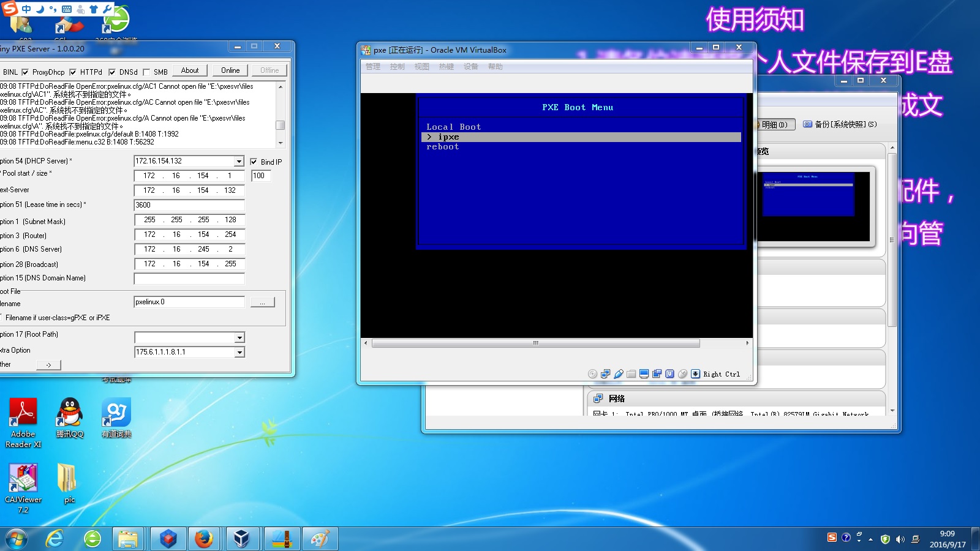This screenshot has width=980, height=551.
Task: Click the shared folders status icon in VirtualBox
Action: coord(631,374)
